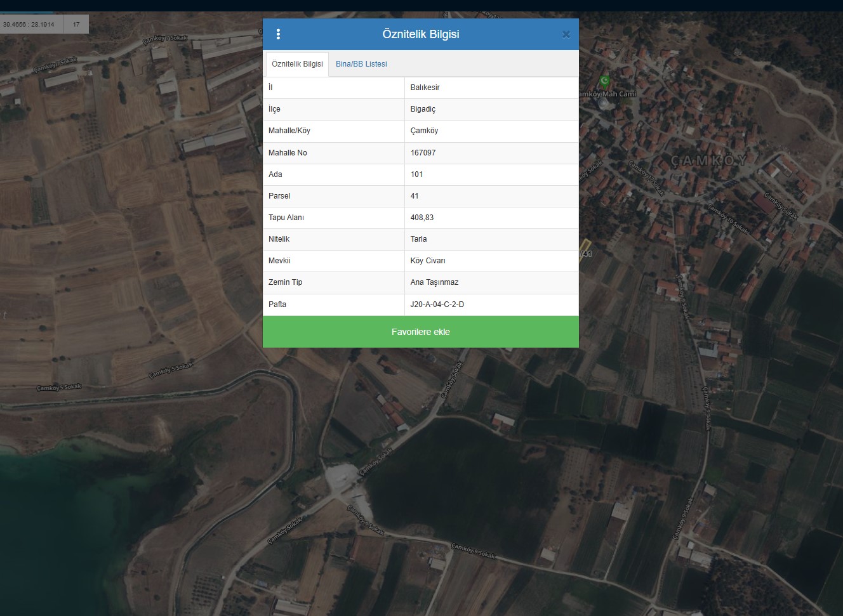Open the three-dot options menu

(278, 34)
